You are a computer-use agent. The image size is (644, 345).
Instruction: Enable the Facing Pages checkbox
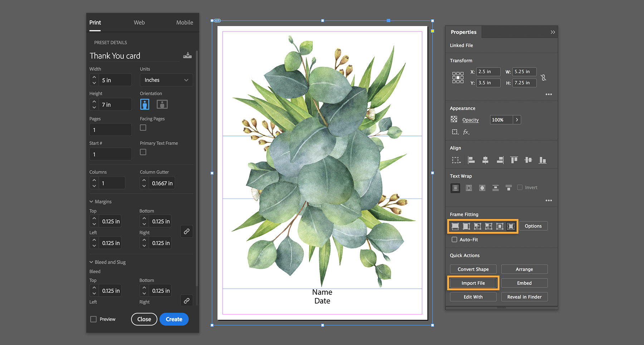click(x=143, y=127)
